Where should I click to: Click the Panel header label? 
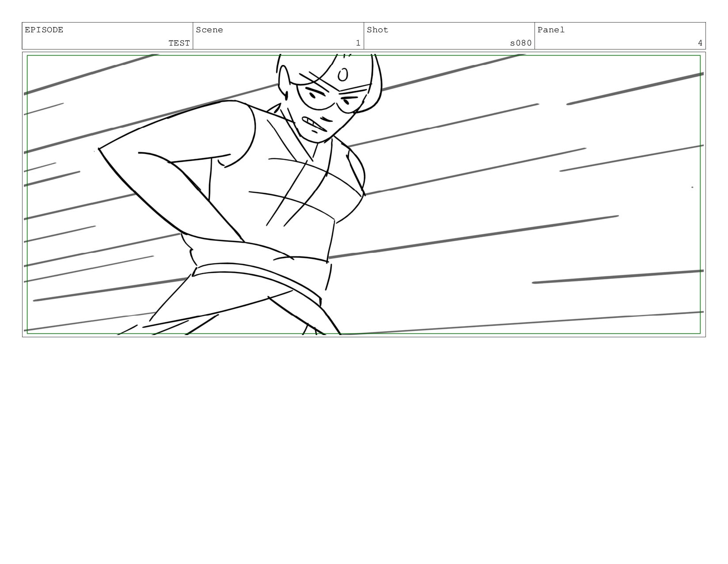pyautogui.click(x=551, y=30)
